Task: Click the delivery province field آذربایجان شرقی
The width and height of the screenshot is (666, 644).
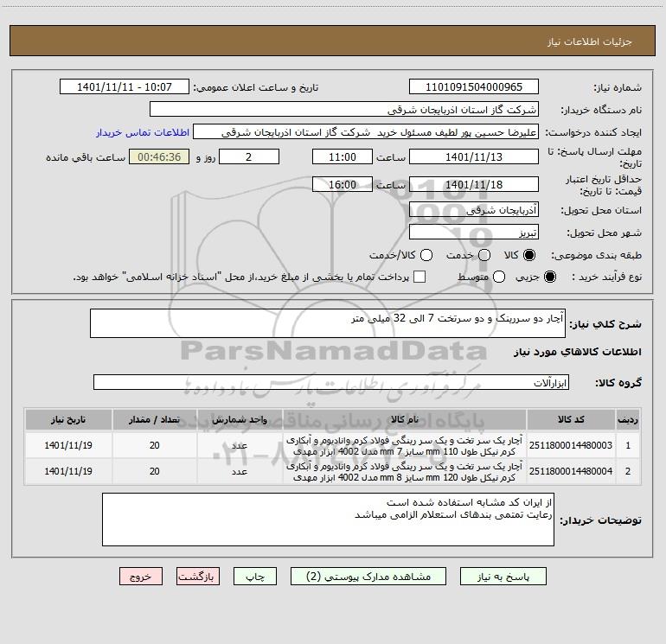Action: click(x=474, y=209)
